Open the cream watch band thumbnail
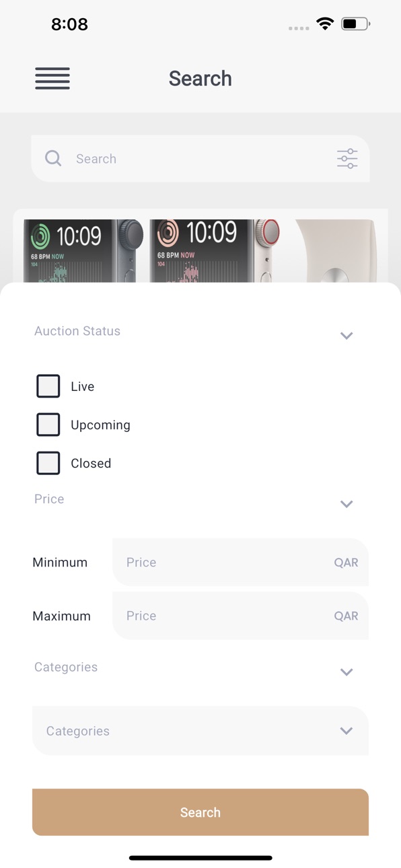Image resolution: width=401 pixels, height=868 pixels. 336,250
